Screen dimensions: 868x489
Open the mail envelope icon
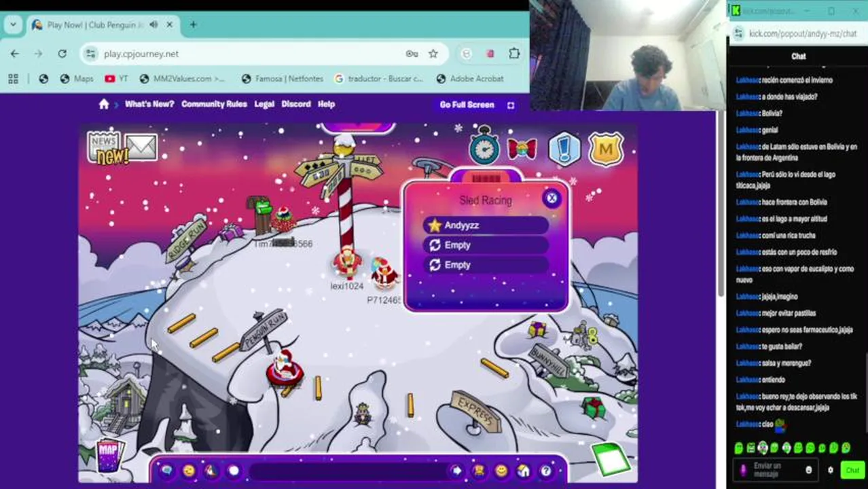141,147
